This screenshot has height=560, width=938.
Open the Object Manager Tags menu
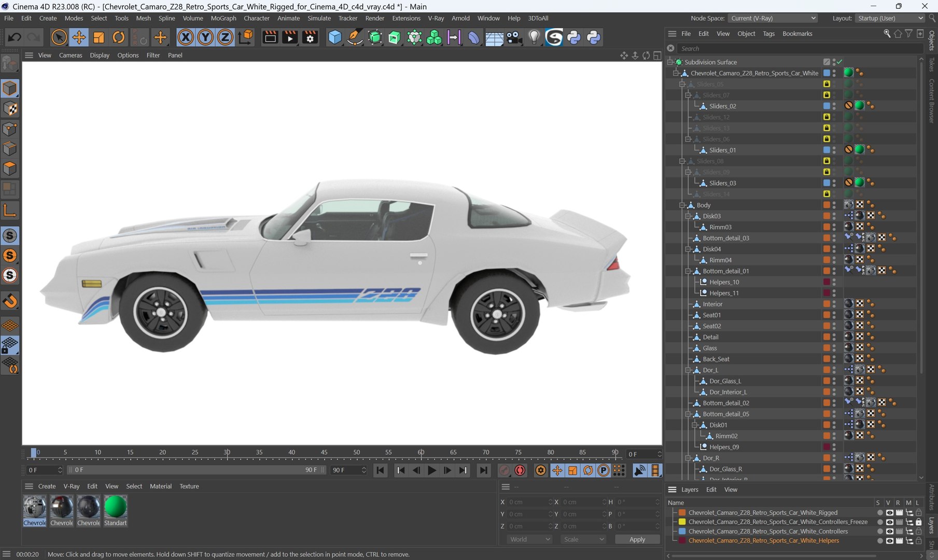tap(768, 34)
